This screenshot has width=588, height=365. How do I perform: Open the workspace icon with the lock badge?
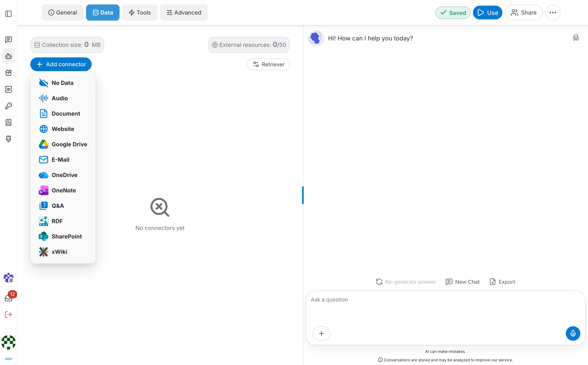(8, 278)
